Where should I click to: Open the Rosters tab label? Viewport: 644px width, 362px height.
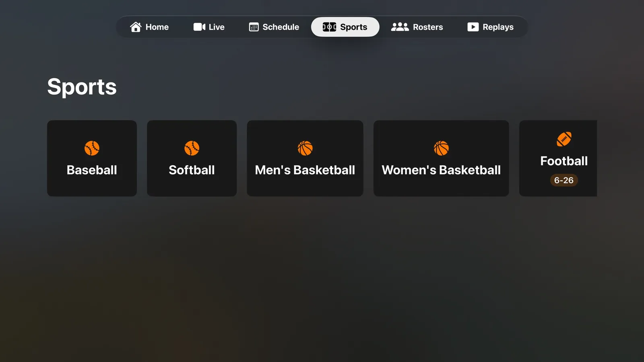[x=428, y=27]
